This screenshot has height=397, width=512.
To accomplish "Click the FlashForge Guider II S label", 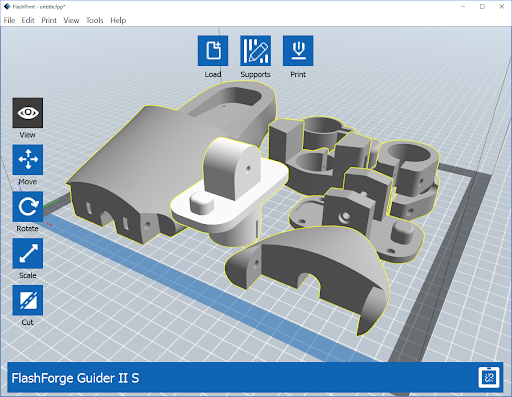I will (75, 378).
